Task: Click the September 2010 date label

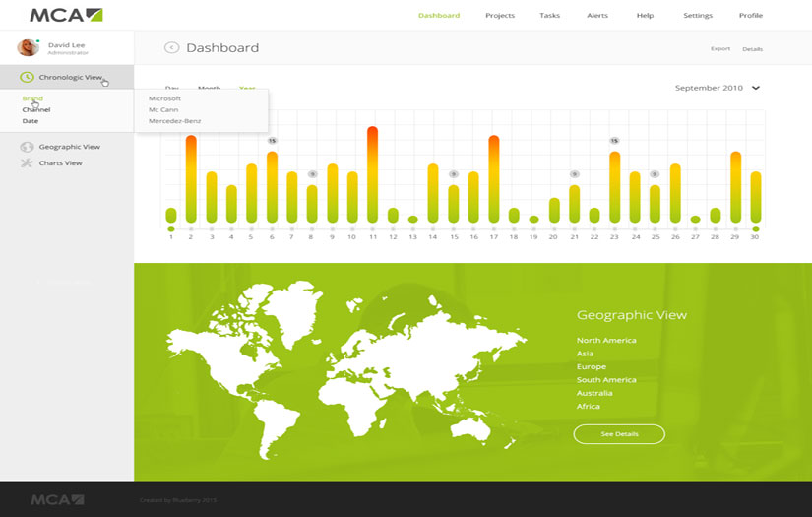Action: coord(709,88)
